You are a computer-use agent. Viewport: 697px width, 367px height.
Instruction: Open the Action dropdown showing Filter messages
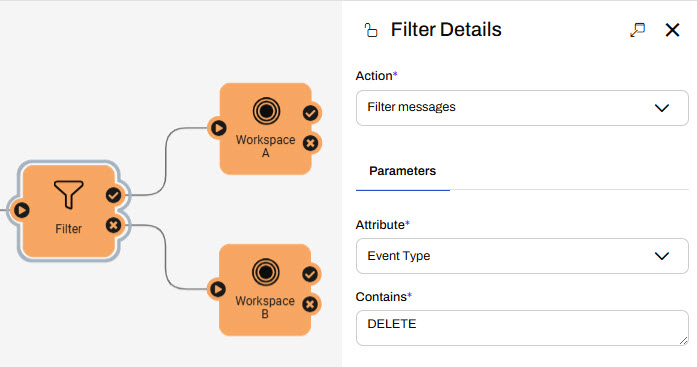point(522,108)
